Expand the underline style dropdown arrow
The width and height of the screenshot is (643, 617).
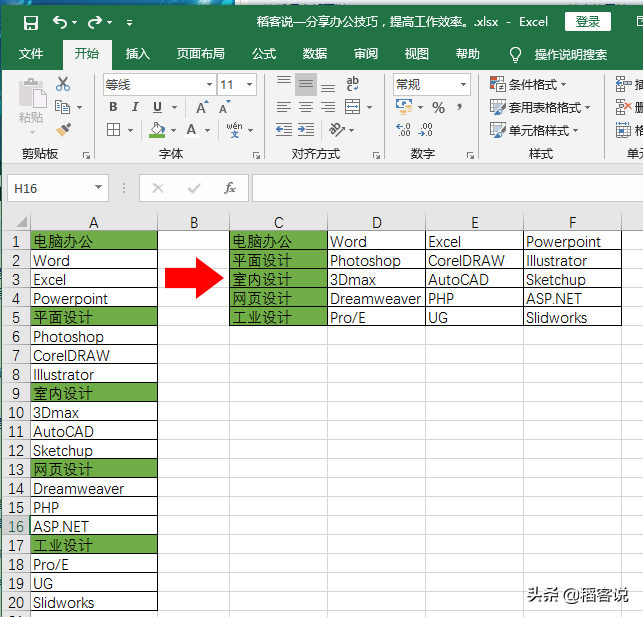[x=174, y=107]
